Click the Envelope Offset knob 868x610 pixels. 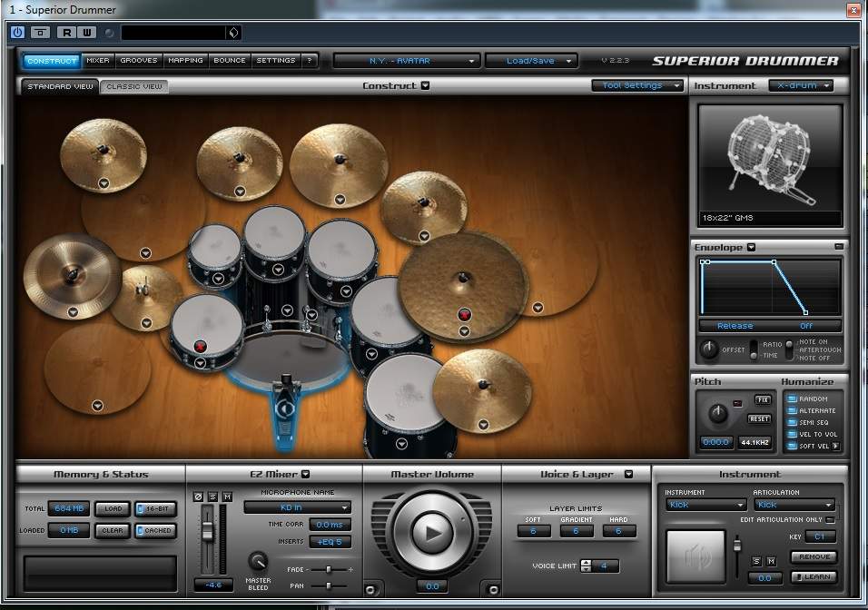point(709,349)
